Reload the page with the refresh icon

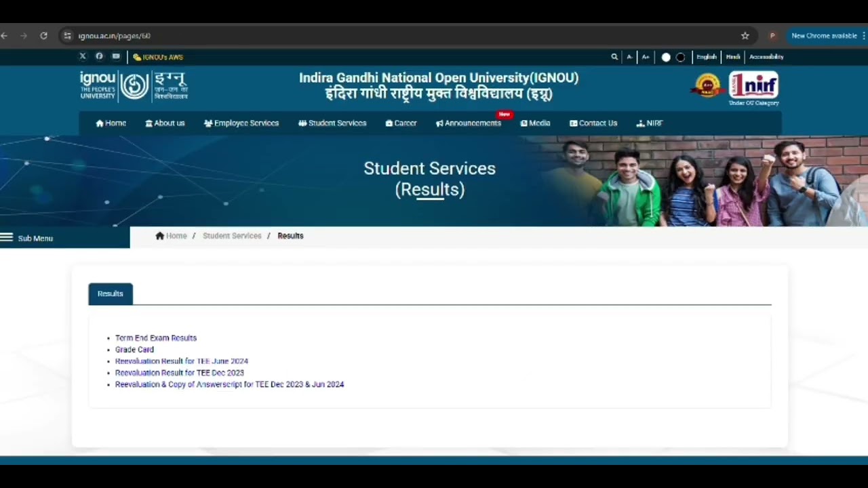click(44, 36)
